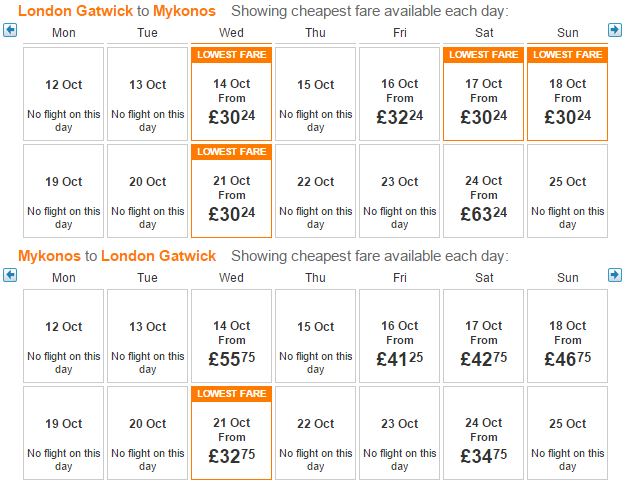Click 12 Oct outbound no-flight cell
626x490 pixels.
pyautogui.click(x=63, y=94)
